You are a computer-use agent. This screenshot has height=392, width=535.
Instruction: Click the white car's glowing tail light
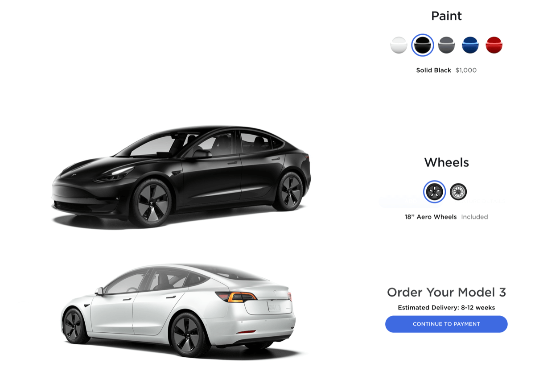click(236, 297)
